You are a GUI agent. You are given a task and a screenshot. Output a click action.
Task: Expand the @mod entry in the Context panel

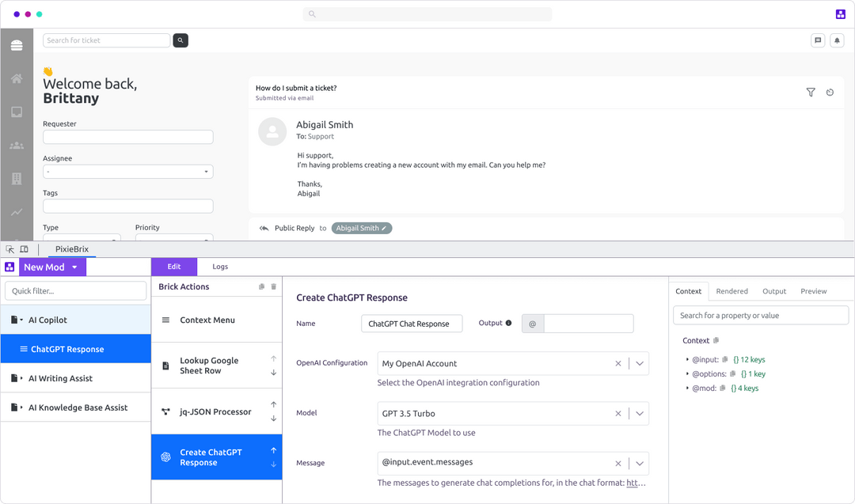[x=688, y=388]
